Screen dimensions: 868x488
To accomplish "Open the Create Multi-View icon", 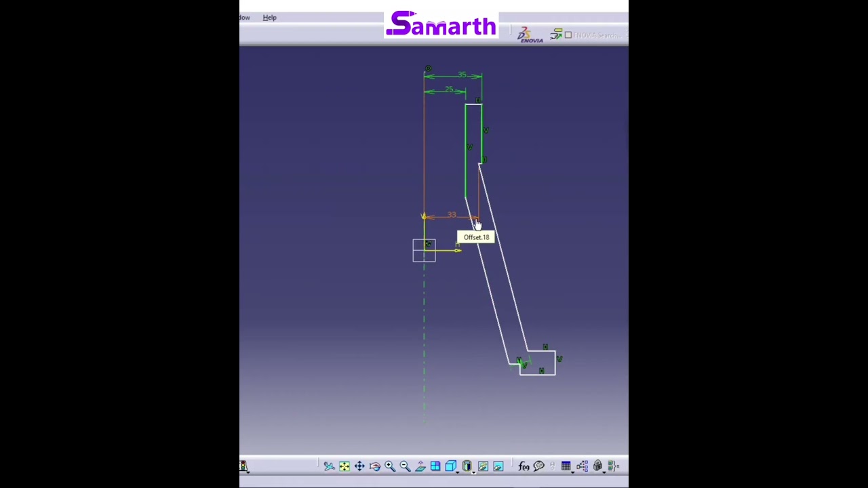I will [435, 466].
